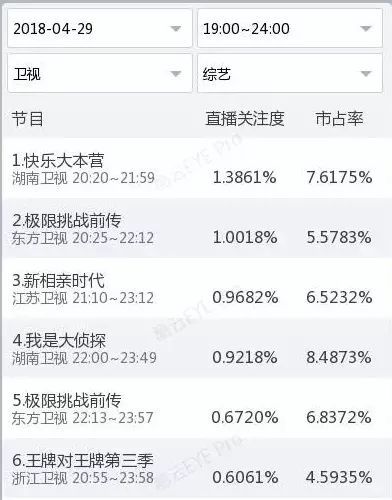Expand the 19:00~24:00 time range dropdown

coord(290,28)
